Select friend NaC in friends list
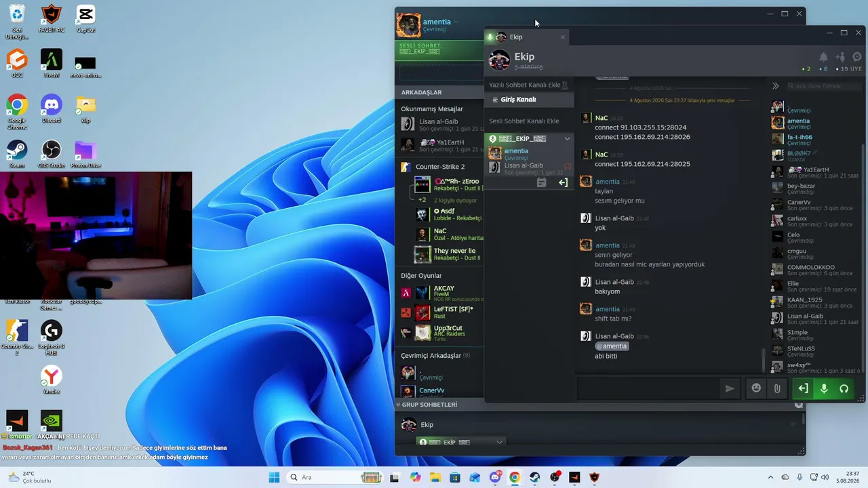 pos(448,235)
